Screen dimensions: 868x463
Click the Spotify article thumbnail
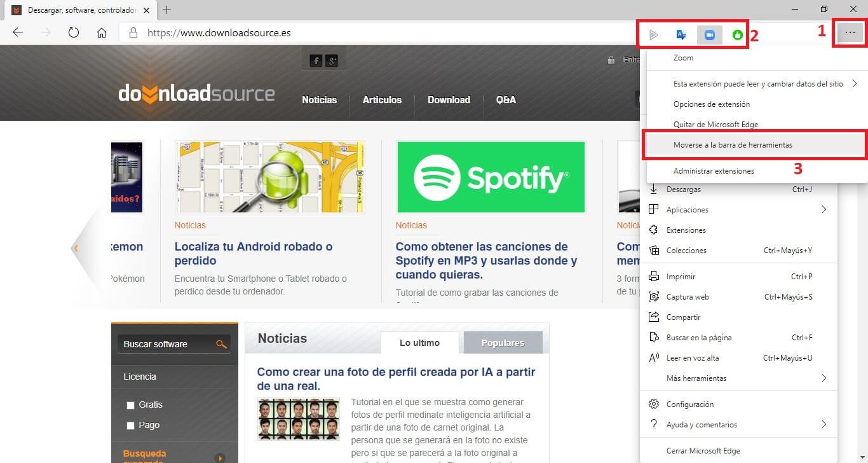[x=491, y=177]
